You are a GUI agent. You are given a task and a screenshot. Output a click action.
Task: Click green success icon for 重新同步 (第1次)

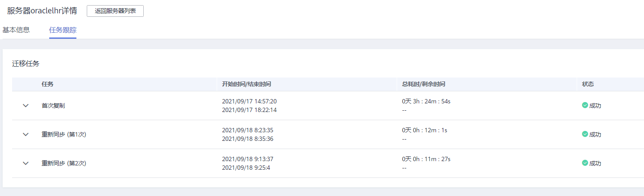[585, 134]
